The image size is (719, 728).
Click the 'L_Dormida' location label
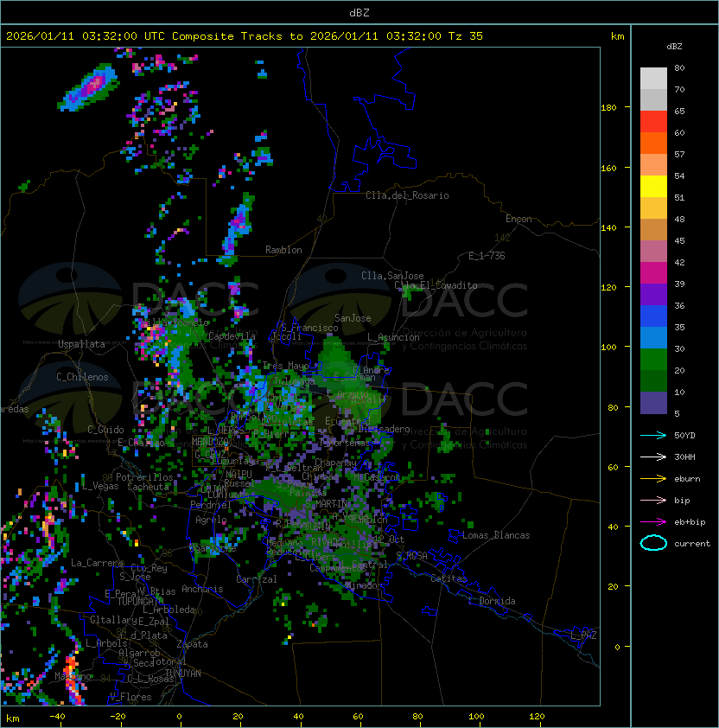click(492, 601)
